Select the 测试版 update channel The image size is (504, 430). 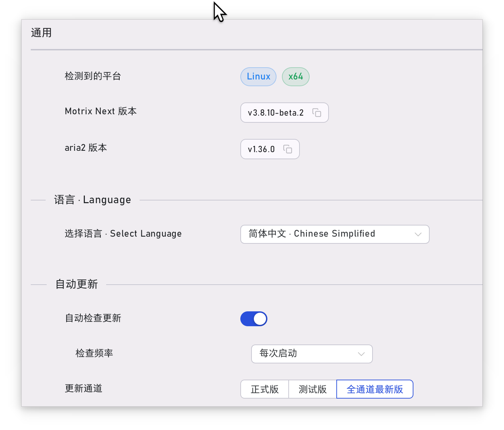click(313, 389)
